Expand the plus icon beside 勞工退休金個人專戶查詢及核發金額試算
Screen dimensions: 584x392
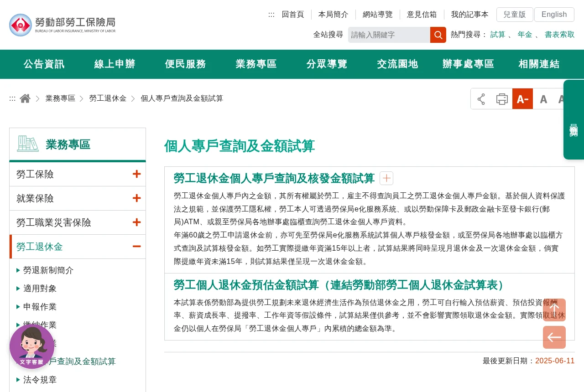tap(386, 178)
